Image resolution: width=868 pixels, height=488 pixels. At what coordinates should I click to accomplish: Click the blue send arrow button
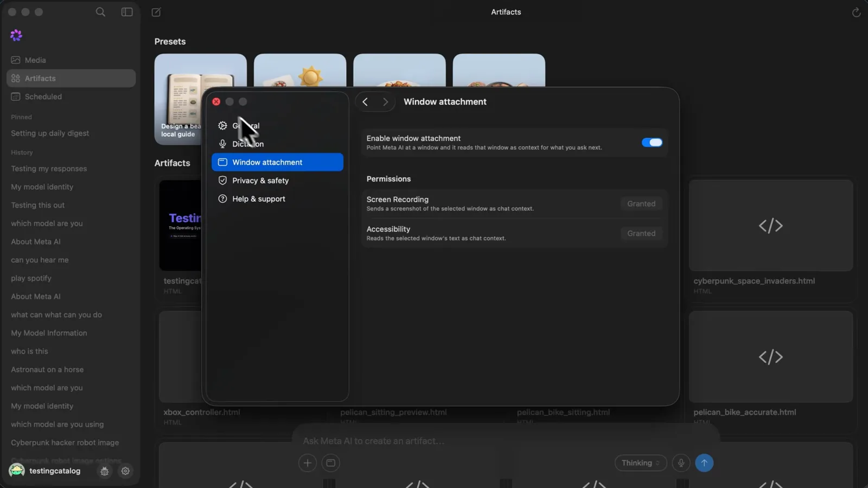coord(704,463)
